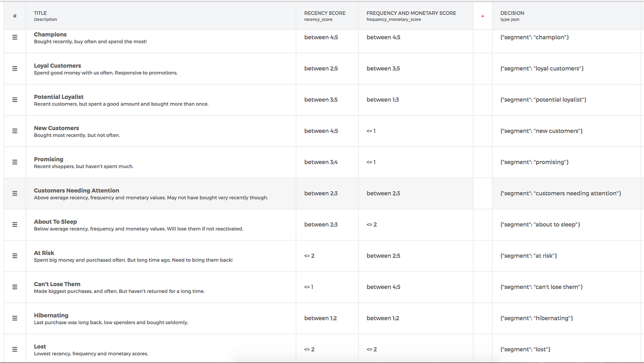Edit the hibernating decision JSON
The width and height of the screenshot is (644, 363).
point(537,318)
